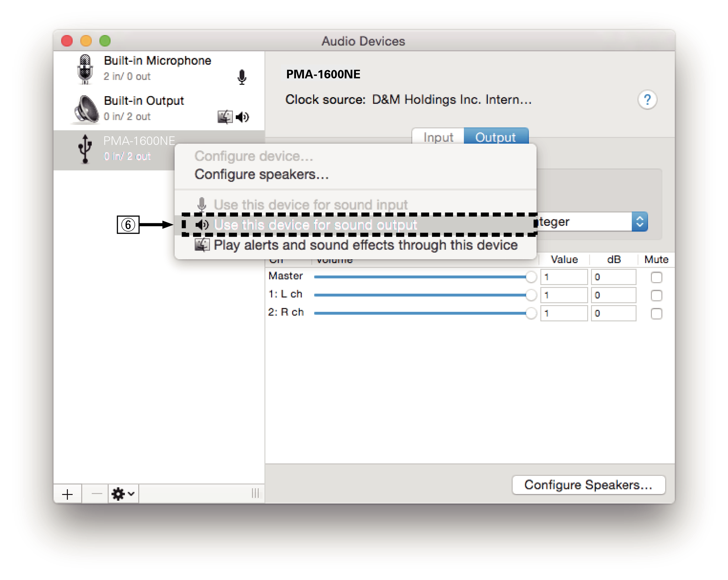Click the add device plus button
Screen dimensions: 728x580
pos(68,494)
